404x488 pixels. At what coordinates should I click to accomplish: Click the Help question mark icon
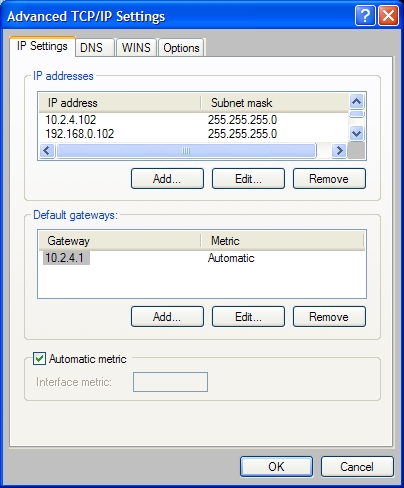pos(365,15)
